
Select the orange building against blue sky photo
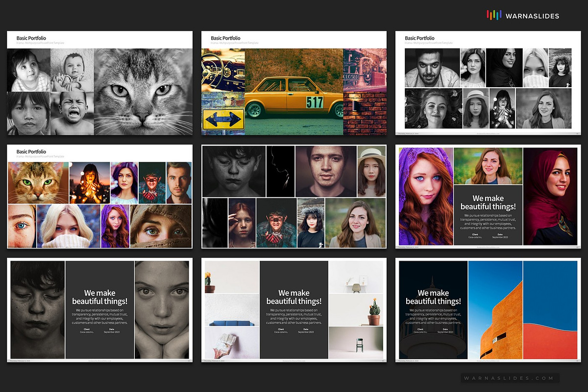click(x=495, y=310)
